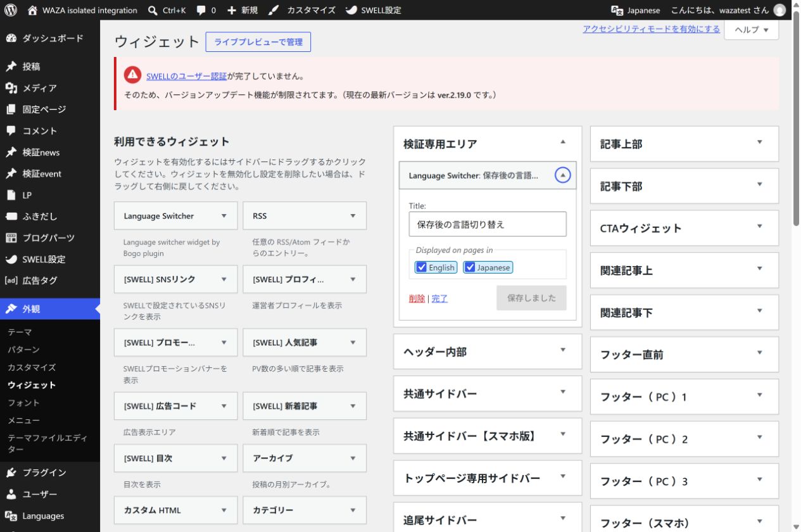801x532 pixels.
Task: Click the 完了 link in the widget
Action: [439, 298]
